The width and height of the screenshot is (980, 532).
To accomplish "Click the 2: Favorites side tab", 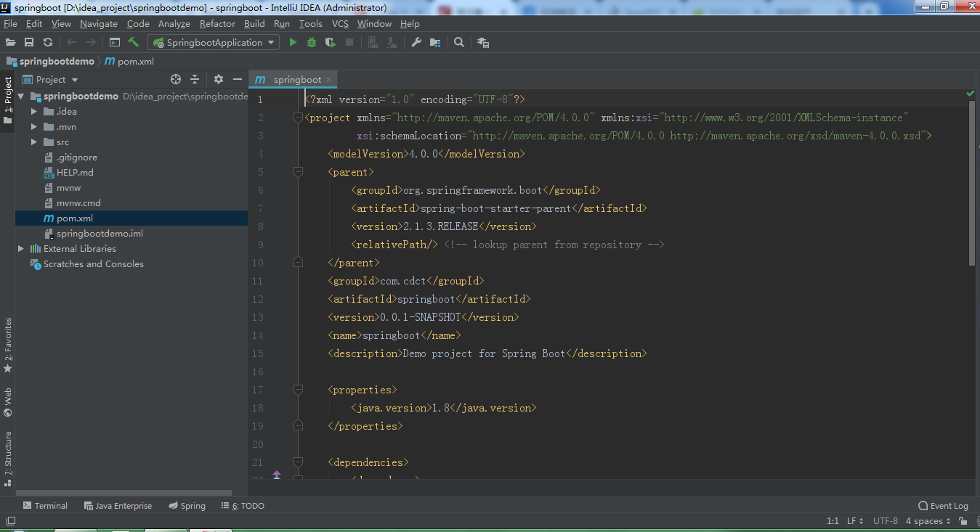I will 7,345.
